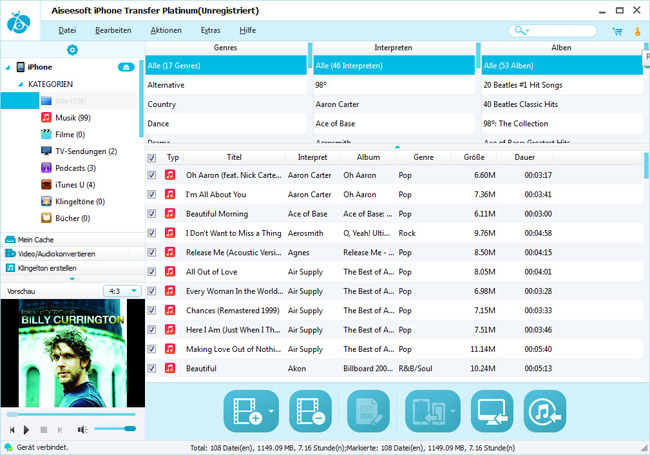Collapse the iPhone device tree node
This screenshot has height=455, width=650.
(x=7, y=67)
